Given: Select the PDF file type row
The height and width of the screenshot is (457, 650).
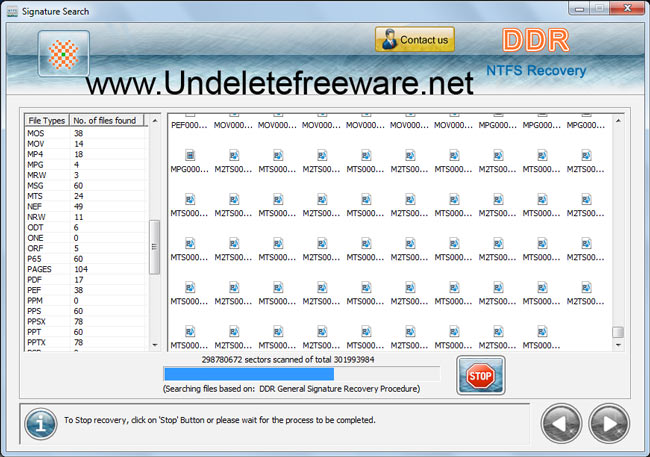Looking at the screenshot, I should tap(86, 280).
